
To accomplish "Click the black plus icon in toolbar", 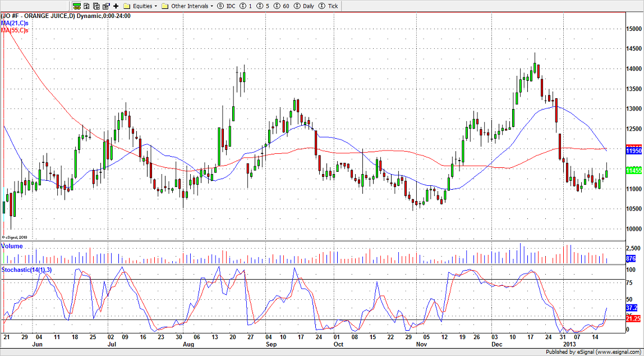I will tap(116, 6).
